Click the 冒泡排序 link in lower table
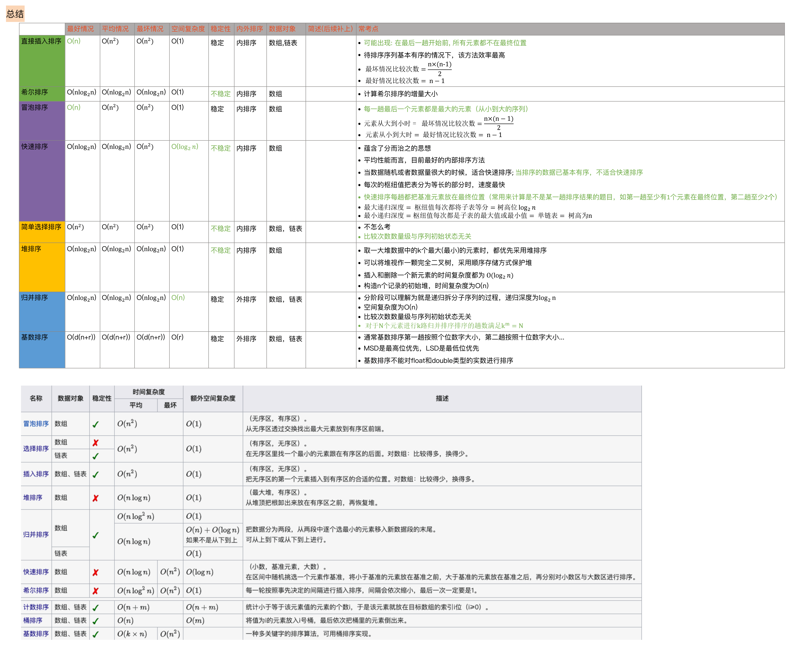This screenshot has height=646, width=812. [x=36, y=423]
